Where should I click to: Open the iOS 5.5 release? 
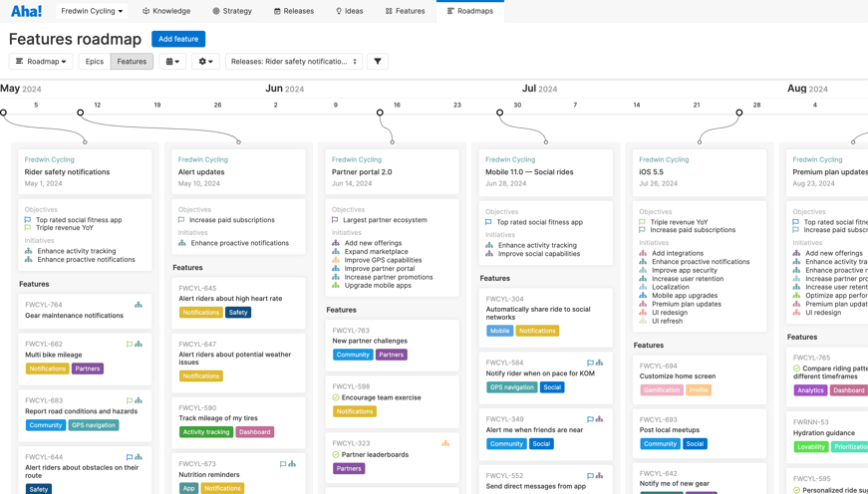pyautogui.click(x=651, y=172)
